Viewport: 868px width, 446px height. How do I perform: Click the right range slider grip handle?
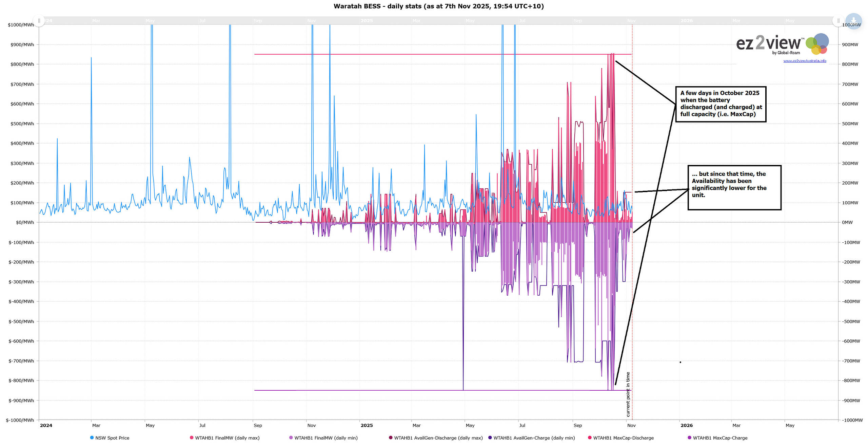tap(838, 21)
